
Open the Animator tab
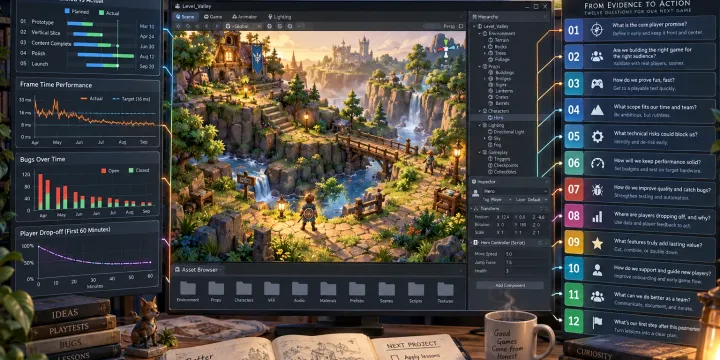(x=244, y=17)
